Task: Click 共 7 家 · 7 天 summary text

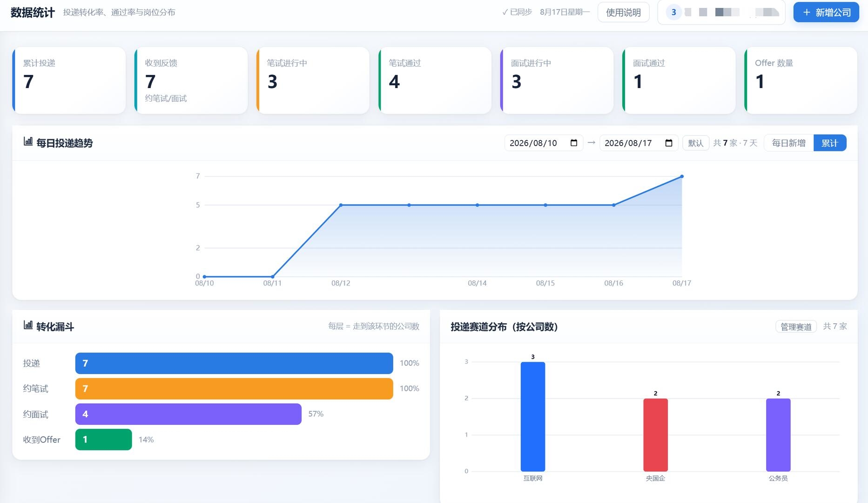Action: point(735,143)
